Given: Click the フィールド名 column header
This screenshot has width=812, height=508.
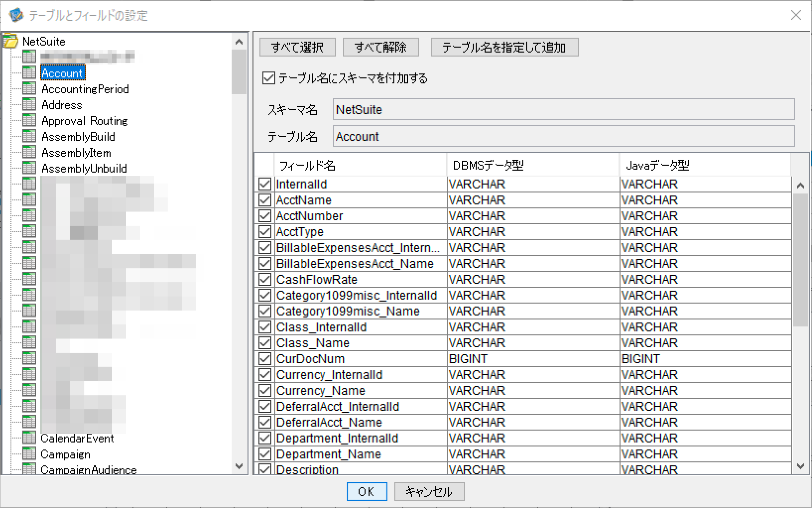Looking at the screenshot, I should [360, 165].
